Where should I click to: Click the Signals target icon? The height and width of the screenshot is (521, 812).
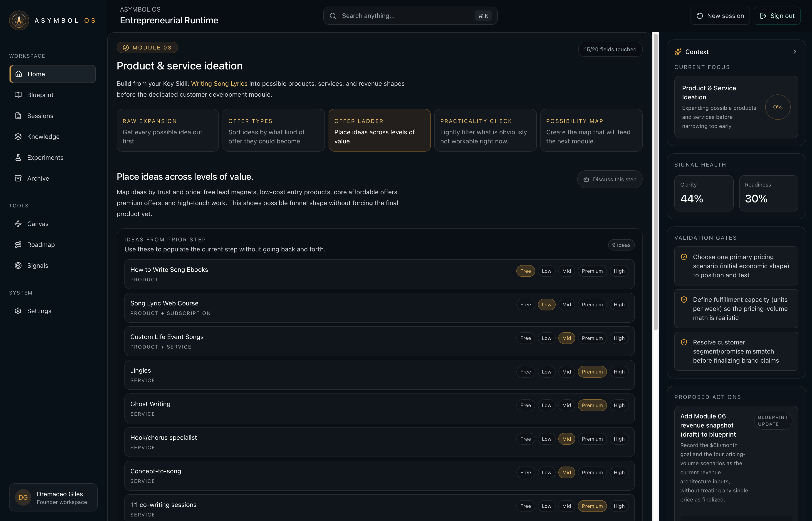[x=18, y=265]
